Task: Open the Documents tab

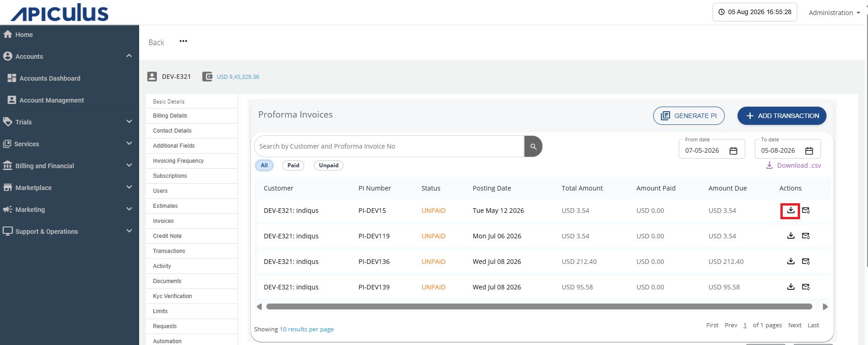Action: (192, 281)
